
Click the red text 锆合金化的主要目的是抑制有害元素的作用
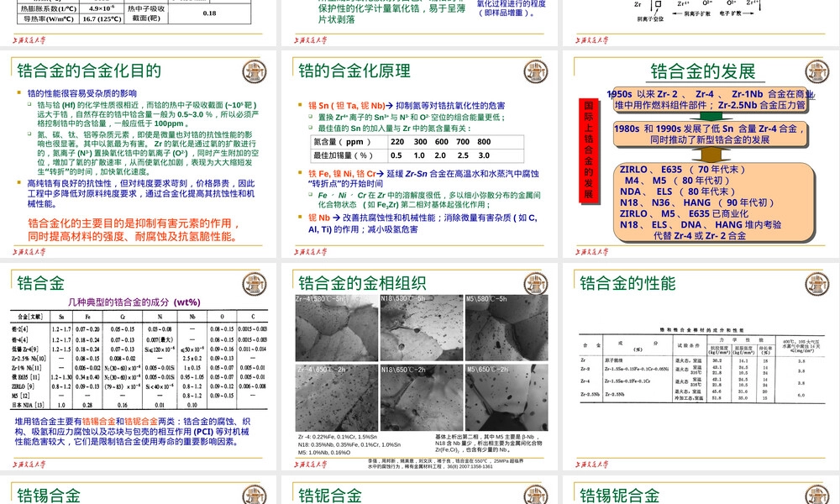pyautogui.click(x=134, y=223)
